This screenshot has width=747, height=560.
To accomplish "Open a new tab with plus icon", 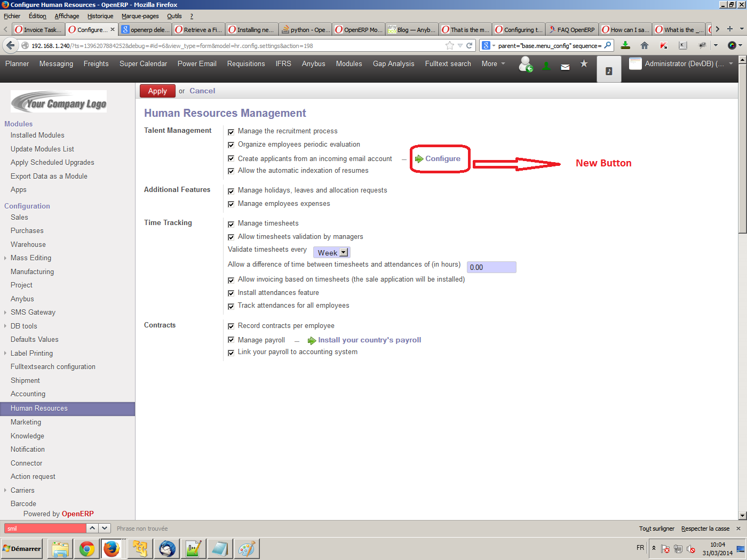I will tap(730, 29).
